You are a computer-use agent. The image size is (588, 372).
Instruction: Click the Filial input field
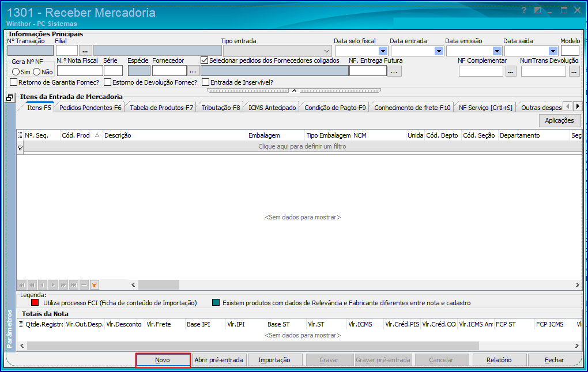[x=67, y=51]
